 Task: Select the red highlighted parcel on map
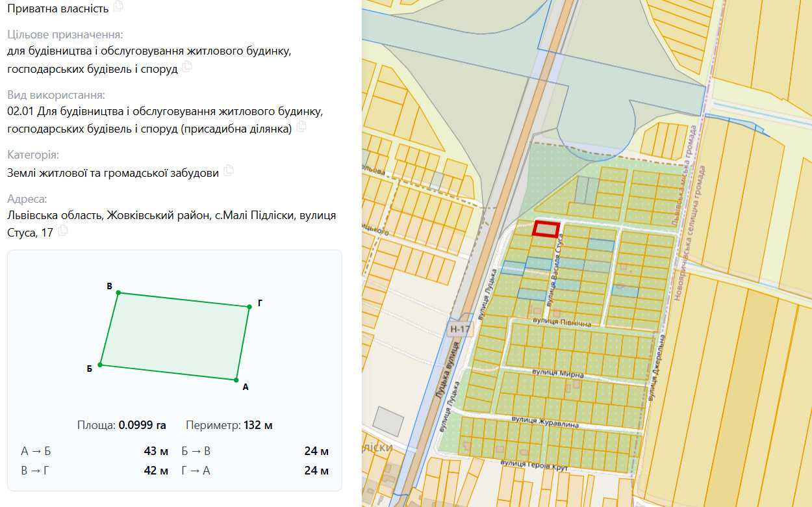546,229
